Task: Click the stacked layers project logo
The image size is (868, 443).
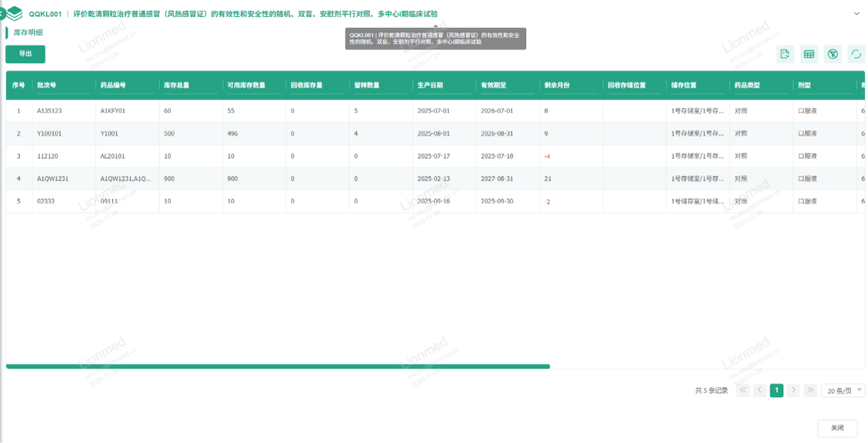Action: pyautogui.click(x=15, y=13)
